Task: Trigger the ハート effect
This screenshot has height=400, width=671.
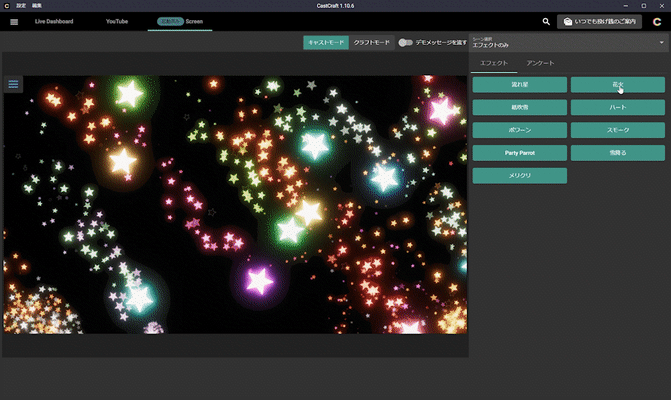Action: coord(618,107)
